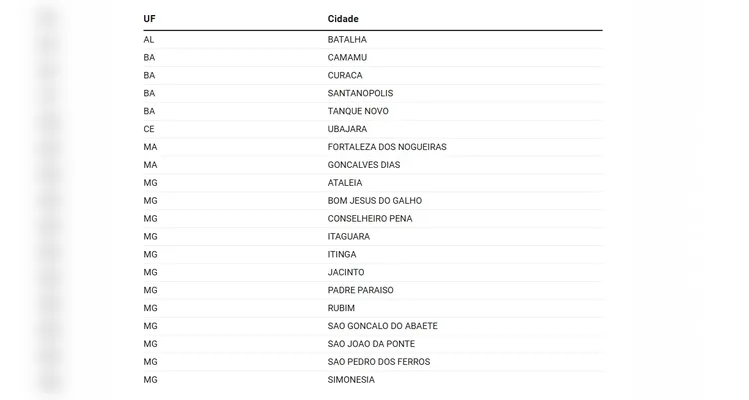Select the CONSELHEIRO PENA city cell
This screenshot has width=749, height=400.
(370, 218)
